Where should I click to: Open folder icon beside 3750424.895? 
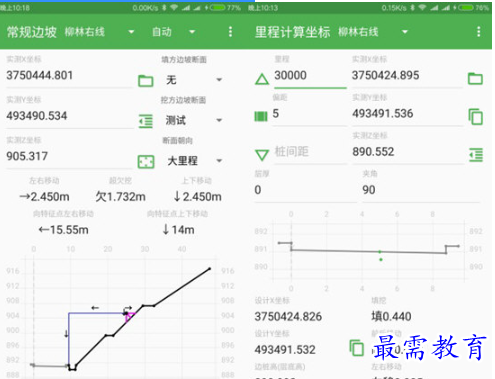pos(475,79)
